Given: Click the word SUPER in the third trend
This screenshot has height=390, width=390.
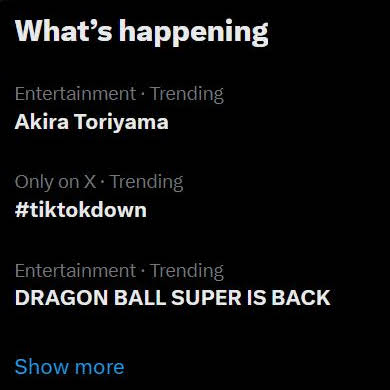Looking at the screenshot, I should [206, 298].
